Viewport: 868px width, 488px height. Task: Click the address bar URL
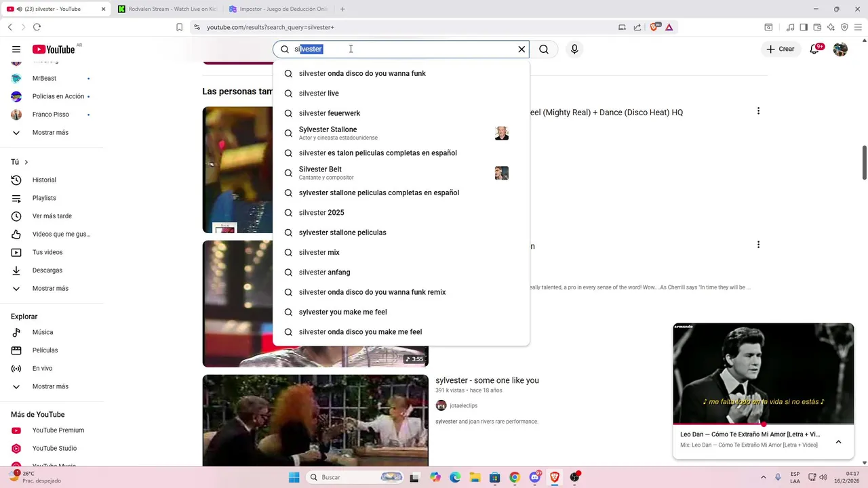pyautogui.click(x=270, y=27)
